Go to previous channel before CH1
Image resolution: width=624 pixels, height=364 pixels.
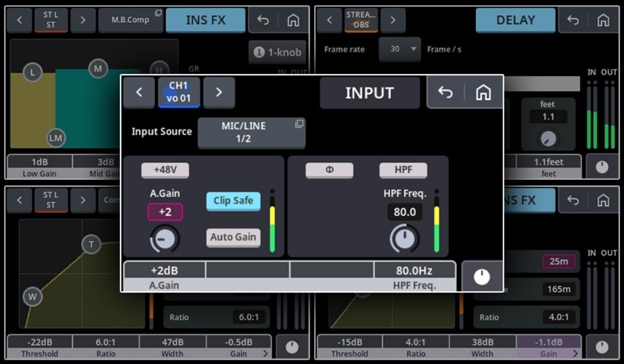(x=139, y=93)
